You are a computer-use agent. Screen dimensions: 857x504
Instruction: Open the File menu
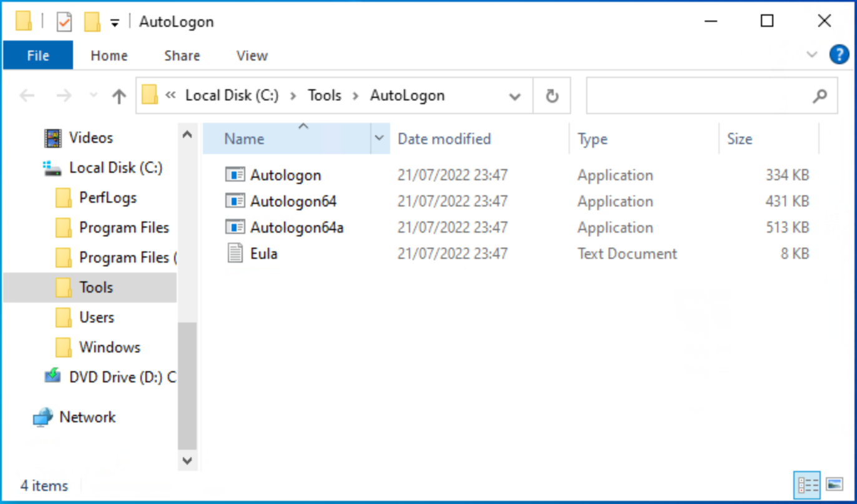click(x=38, y=56)
